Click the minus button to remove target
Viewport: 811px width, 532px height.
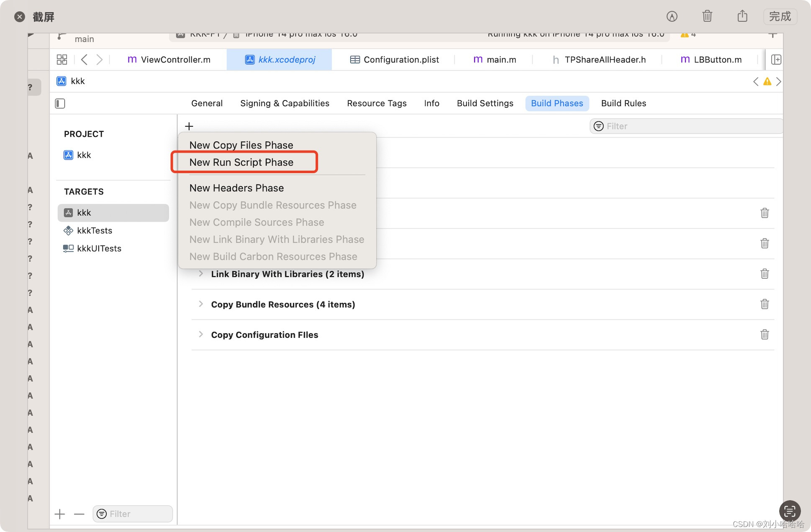point(78,513)
